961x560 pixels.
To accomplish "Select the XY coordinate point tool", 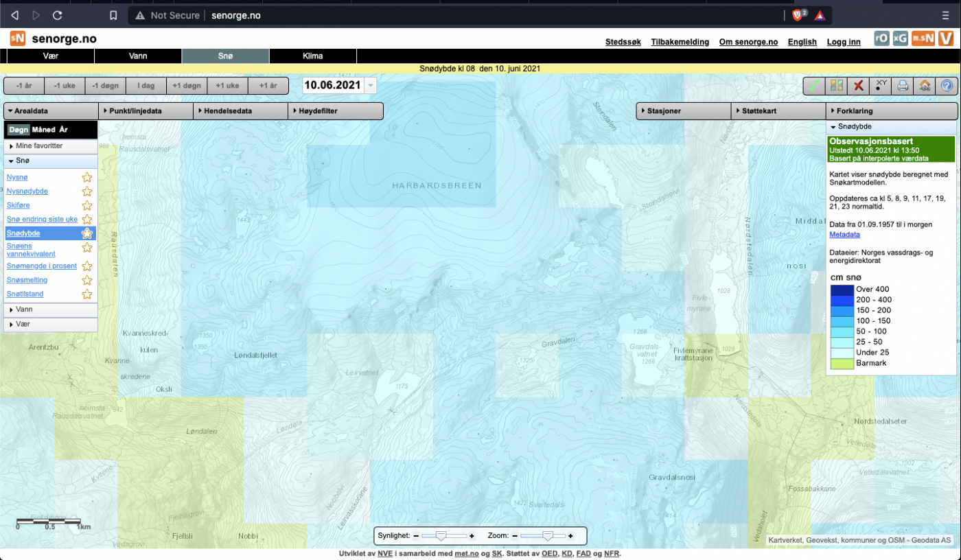I will click(x=881, y=86).
